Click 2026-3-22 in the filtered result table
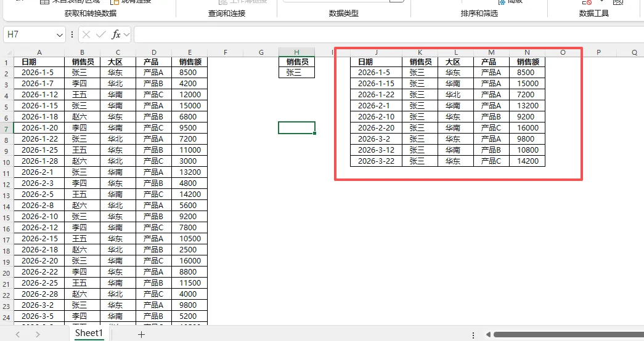Image resolution: width=644 pixels, height=341 pixels. pyautogui.click(x=376, y=161)
